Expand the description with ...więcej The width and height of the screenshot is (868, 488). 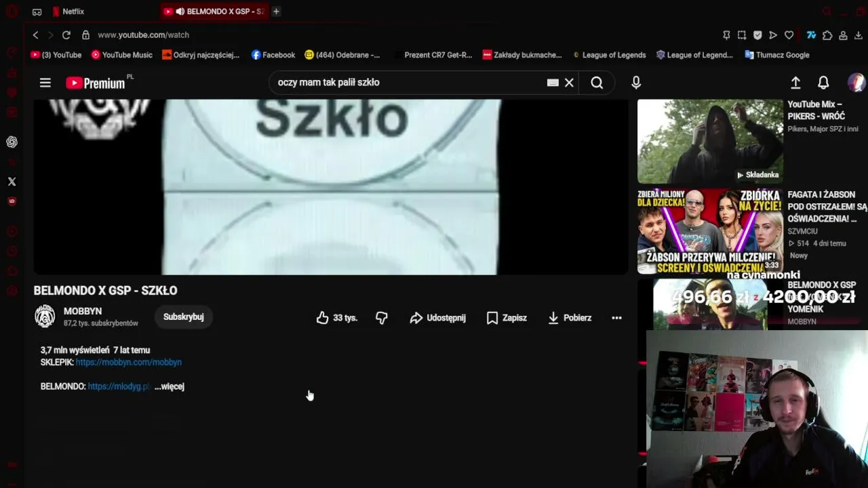point(170,386)
